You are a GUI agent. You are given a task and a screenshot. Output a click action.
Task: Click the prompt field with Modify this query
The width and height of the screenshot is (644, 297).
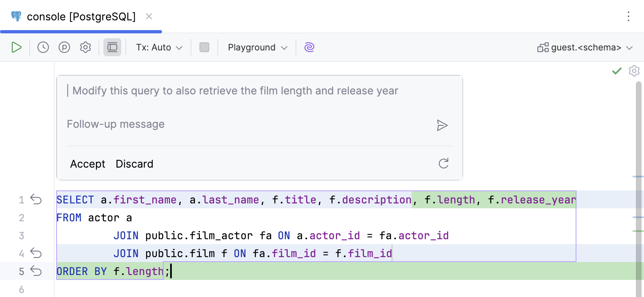coord(260,91)
